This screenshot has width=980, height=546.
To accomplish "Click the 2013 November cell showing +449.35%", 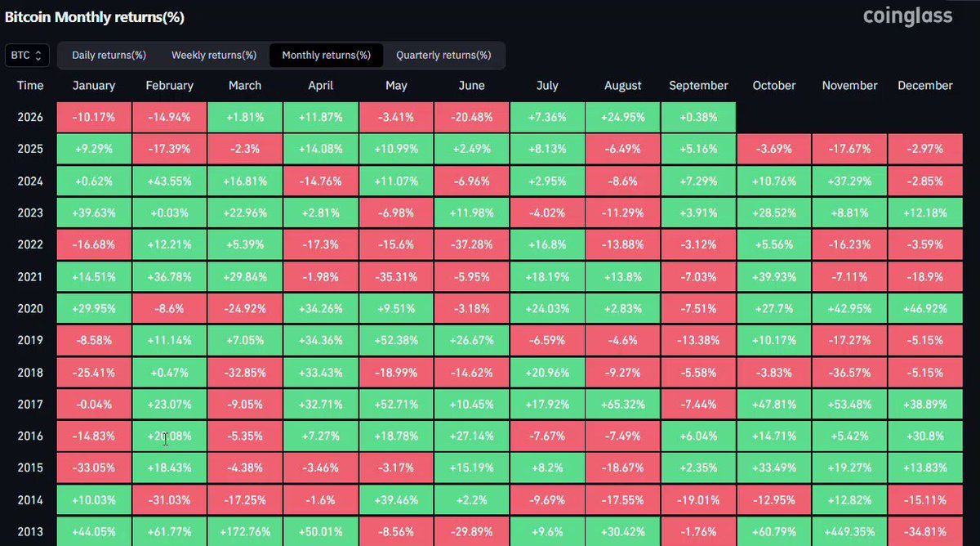I will point(849,531).
